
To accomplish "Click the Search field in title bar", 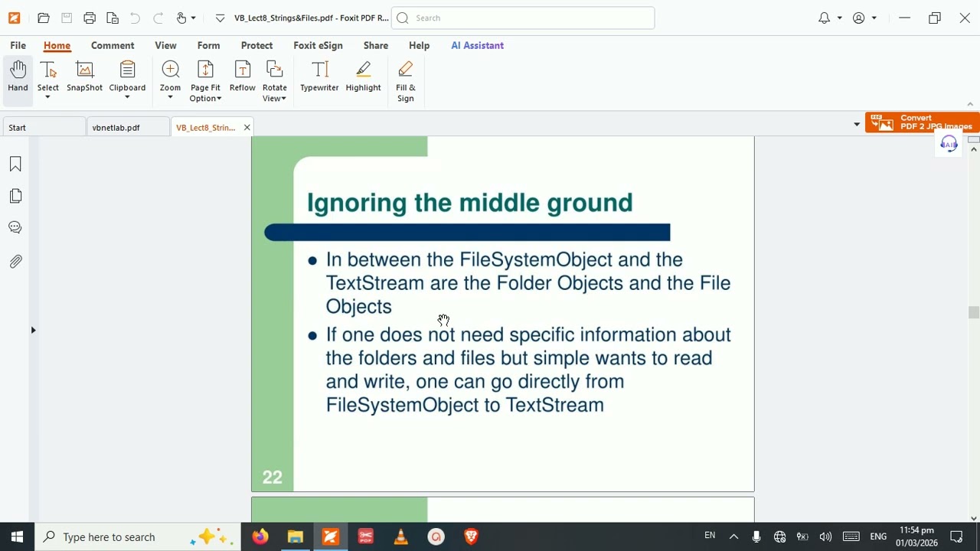I will (x=523, y=18).
